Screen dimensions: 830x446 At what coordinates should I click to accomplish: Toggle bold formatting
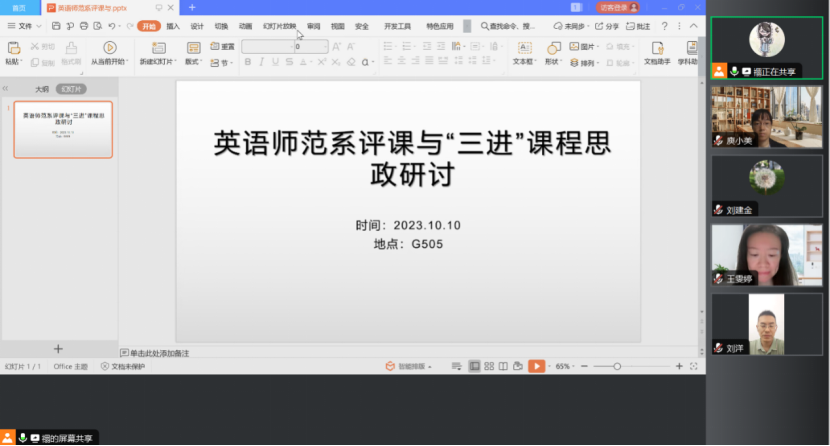(x=247, y=62)
